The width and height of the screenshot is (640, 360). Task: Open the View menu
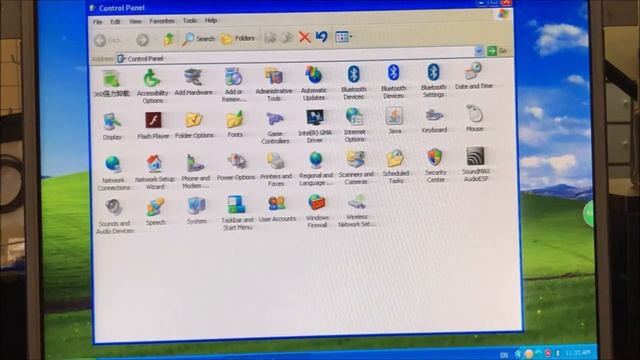pyautogui.click(x=135, y=21)
